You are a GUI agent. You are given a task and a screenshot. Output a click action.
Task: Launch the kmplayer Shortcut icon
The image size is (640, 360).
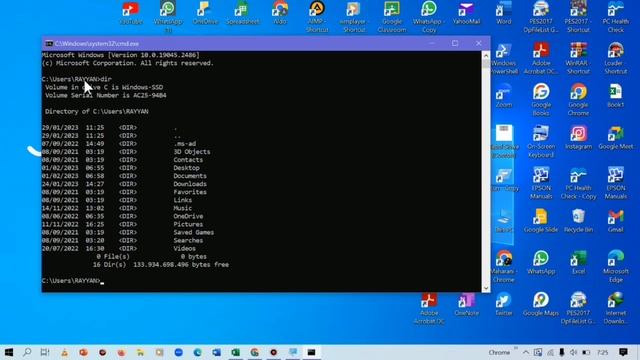354,17
